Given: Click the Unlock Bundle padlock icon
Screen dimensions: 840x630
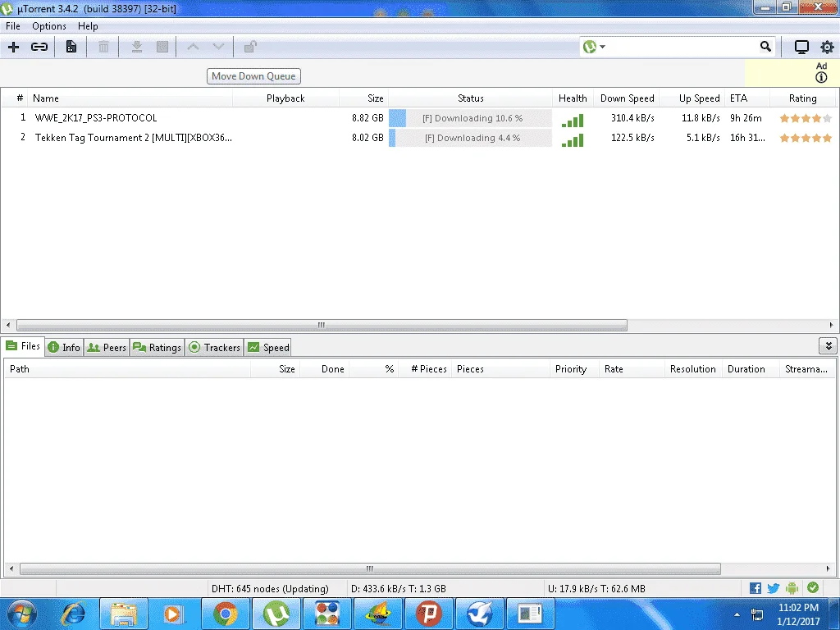Looking at the screenshot, I should point(250,47).
